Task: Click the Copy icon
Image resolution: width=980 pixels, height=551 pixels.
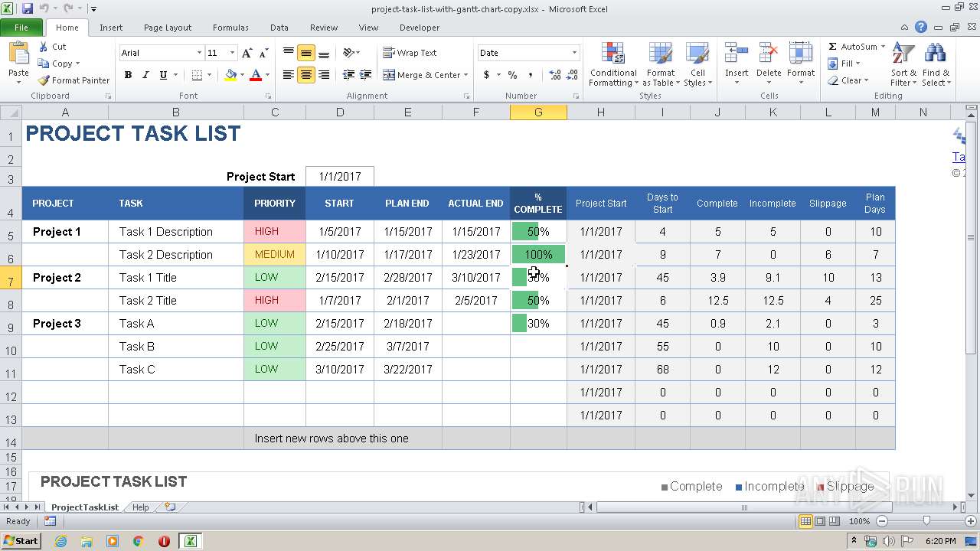Action: 44,64
